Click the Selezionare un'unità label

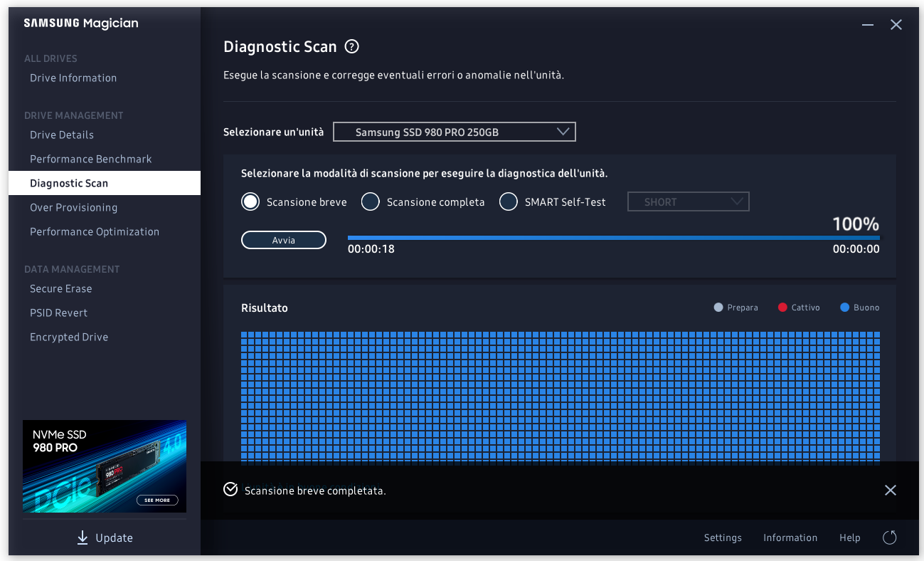pyautogui.click(x=273, y=132)
